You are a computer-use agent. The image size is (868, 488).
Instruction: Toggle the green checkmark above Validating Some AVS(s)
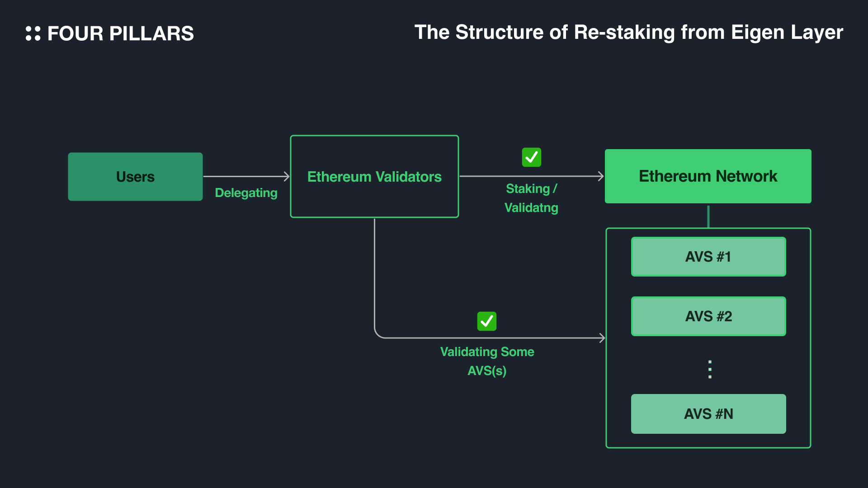coord(486,321)
